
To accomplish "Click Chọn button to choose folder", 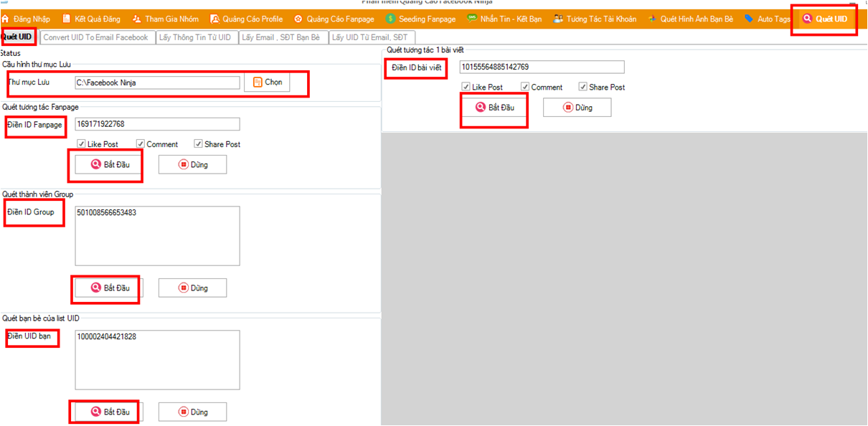I will [267, 82].
